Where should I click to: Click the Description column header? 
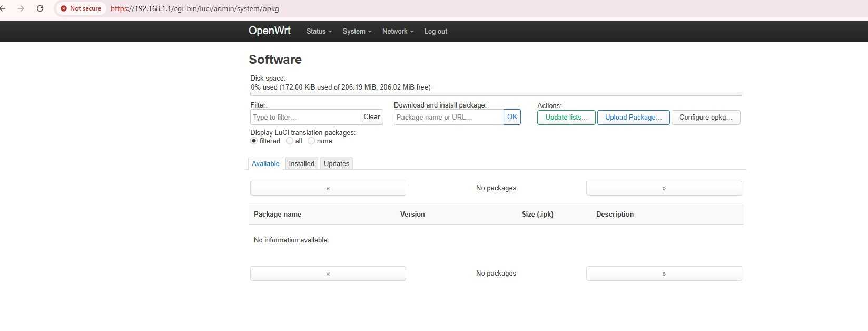point(615,214)
